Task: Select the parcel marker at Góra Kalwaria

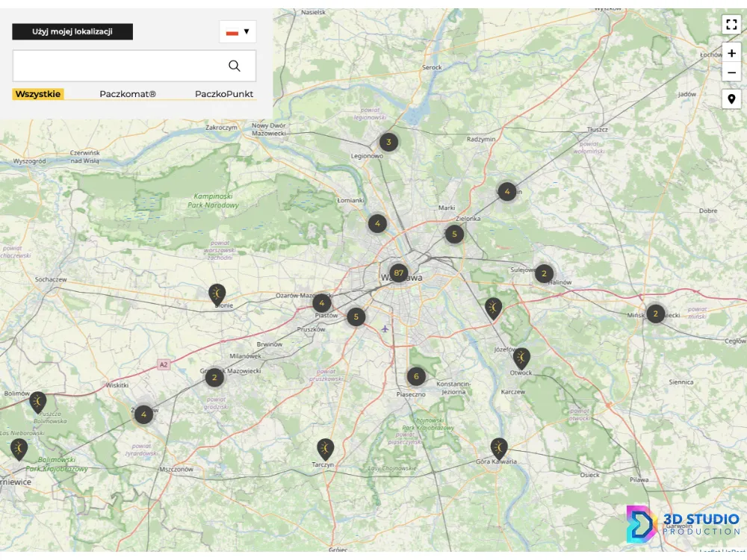Action: 499,447
